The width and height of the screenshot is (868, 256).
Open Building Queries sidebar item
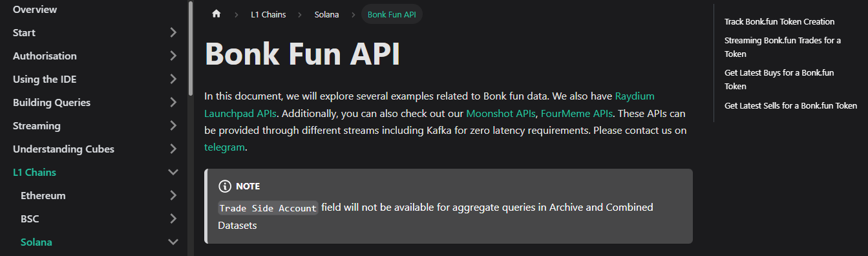coord(52,102)
